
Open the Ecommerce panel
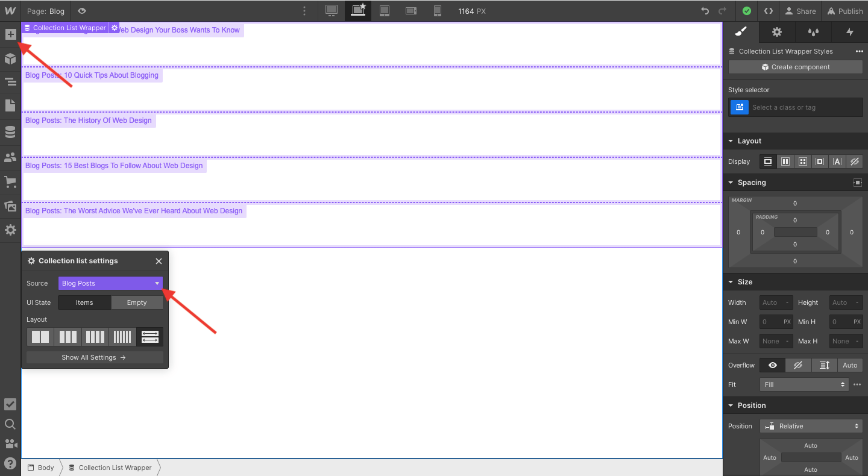(x=10, y=181)
